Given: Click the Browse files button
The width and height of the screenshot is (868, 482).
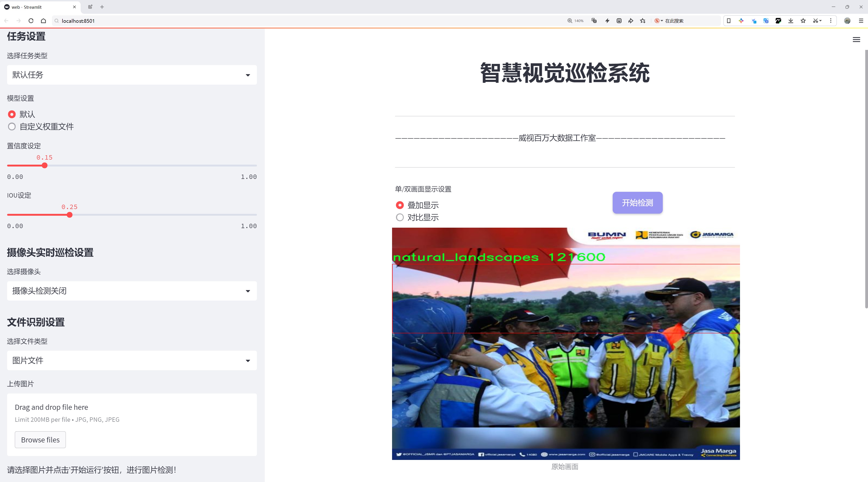Looking at the screenshot, I should point(40,439).
